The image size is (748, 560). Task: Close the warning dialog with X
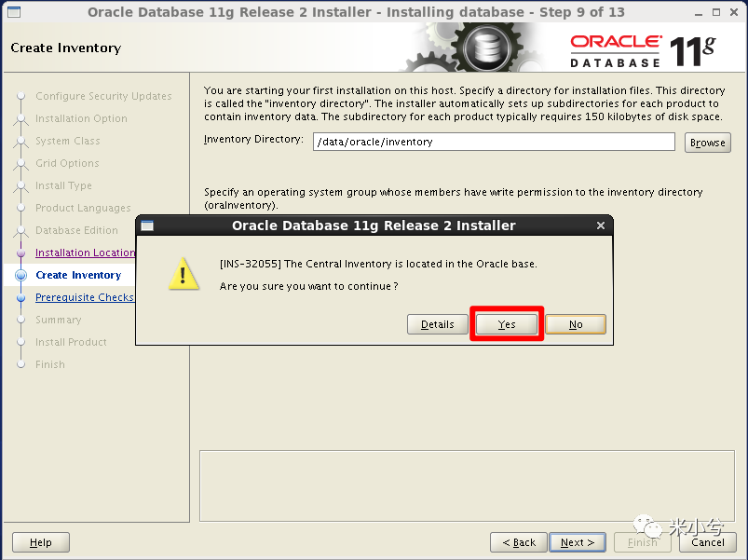pyautogui.click(x=601, y=225)
